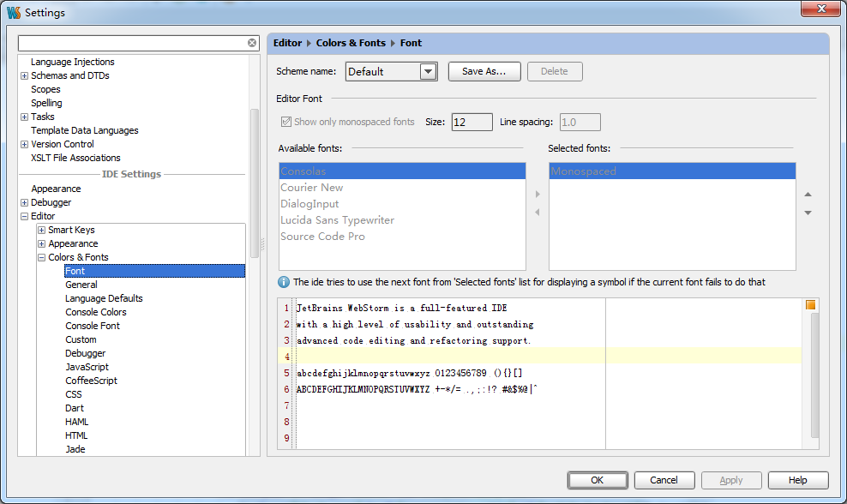Expand the Tasks tree node
The image size is (847, 504).
pos(24,117)
